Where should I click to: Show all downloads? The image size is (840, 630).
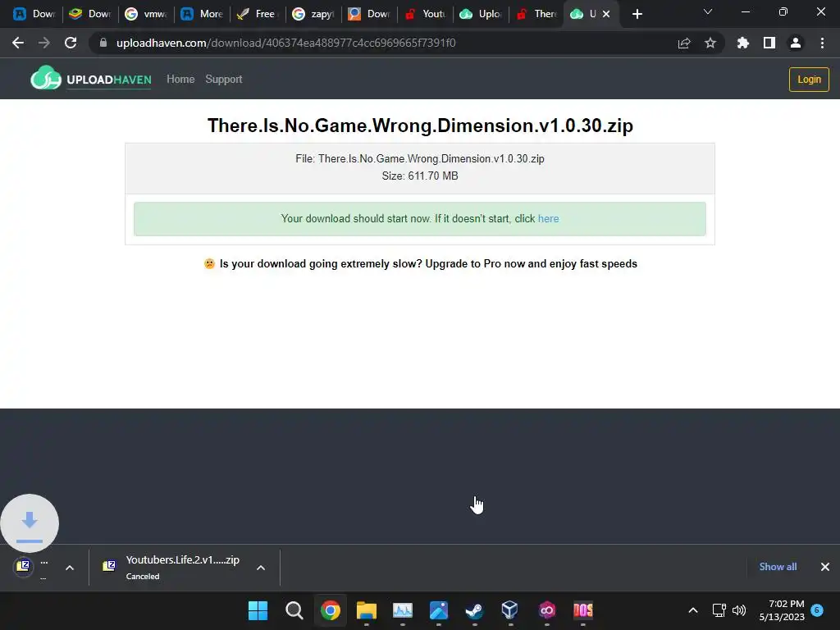pyautogui.click(x=778, y=567)
